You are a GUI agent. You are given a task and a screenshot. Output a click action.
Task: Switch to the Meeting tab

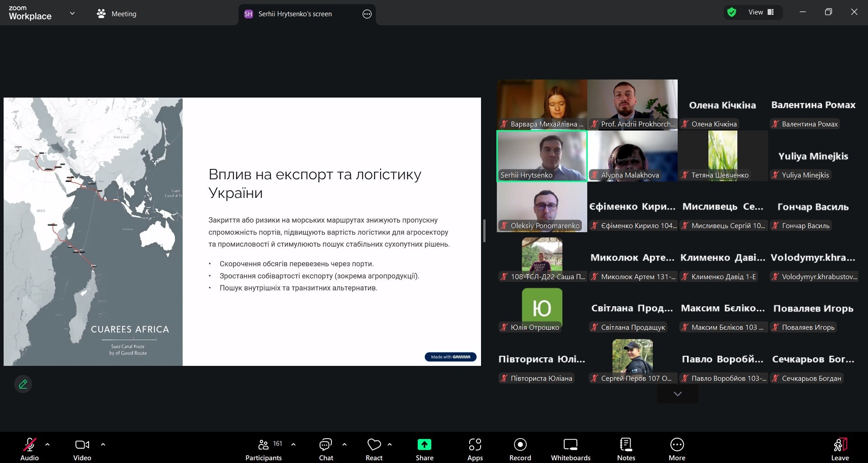(117, 14)
